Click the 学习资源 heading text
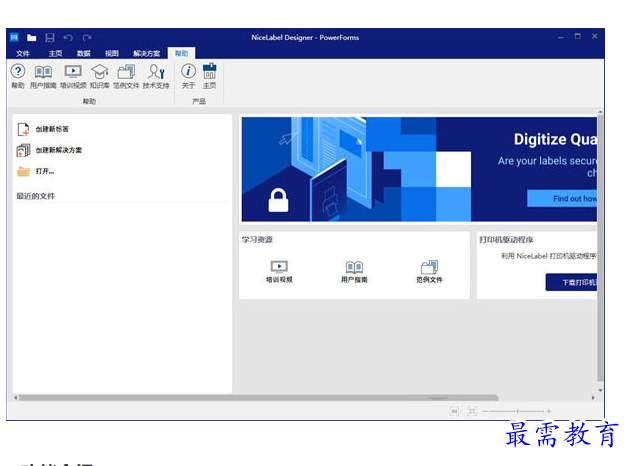Screen dimensions: 627x466 point(257,240)
